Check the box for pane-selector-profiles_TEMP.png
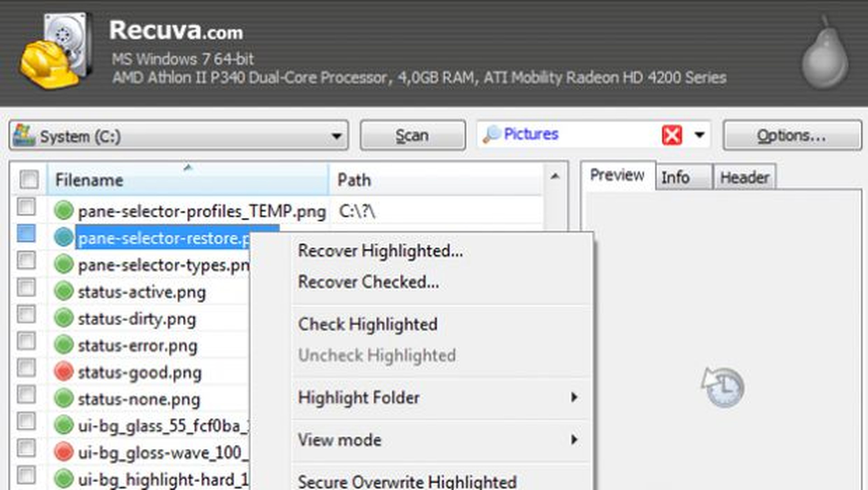 26,206
